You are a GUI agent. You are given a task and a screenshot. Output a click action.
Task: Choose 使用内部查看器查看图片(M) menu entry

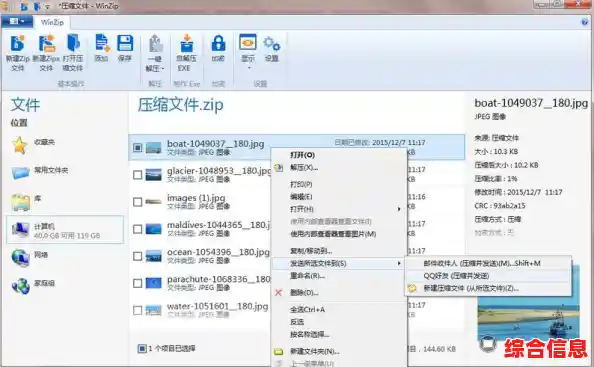tap(333, 234)
